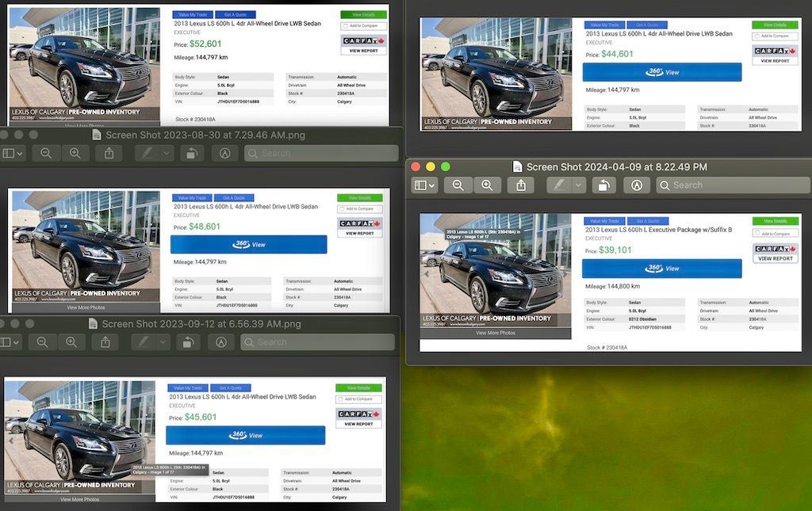Expand highlight options chevron in 2024-04-09 window

point(579,185)
